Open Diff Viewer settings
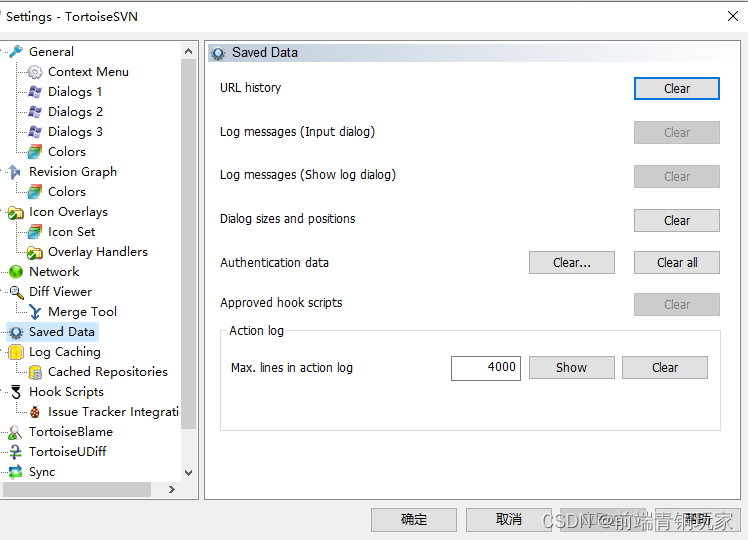 pyautogui.click(x=60, y=292)
